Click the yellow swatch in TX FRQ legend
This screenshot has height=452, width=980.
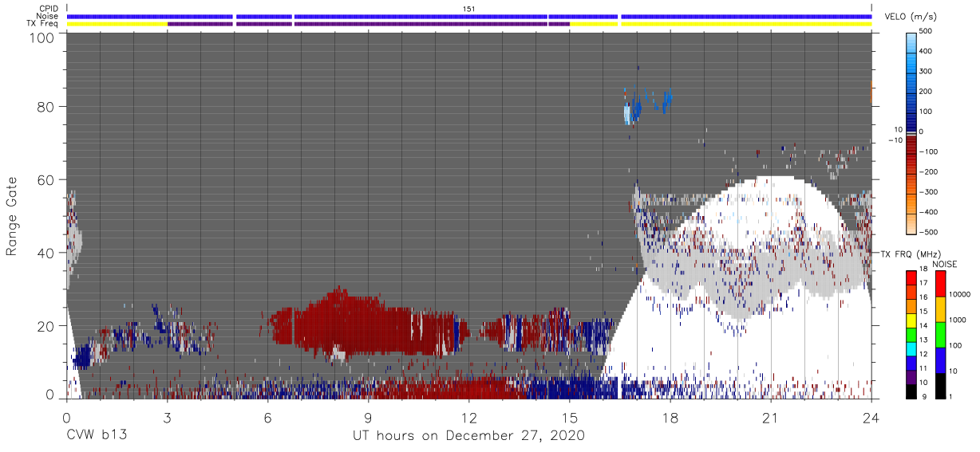(911, 319)
